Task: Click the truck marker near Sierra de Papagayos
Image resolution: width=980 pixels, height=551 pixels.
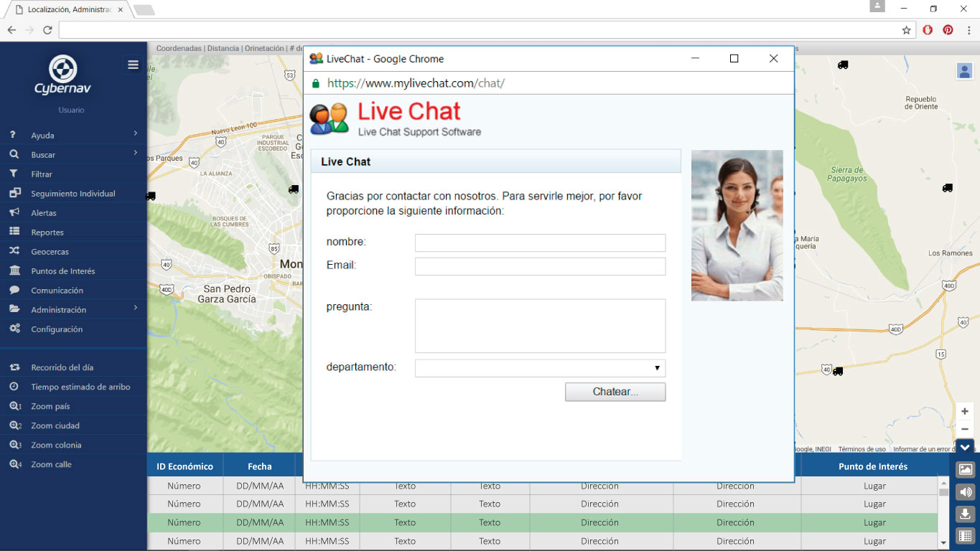Action: click(x=947, y=188)
